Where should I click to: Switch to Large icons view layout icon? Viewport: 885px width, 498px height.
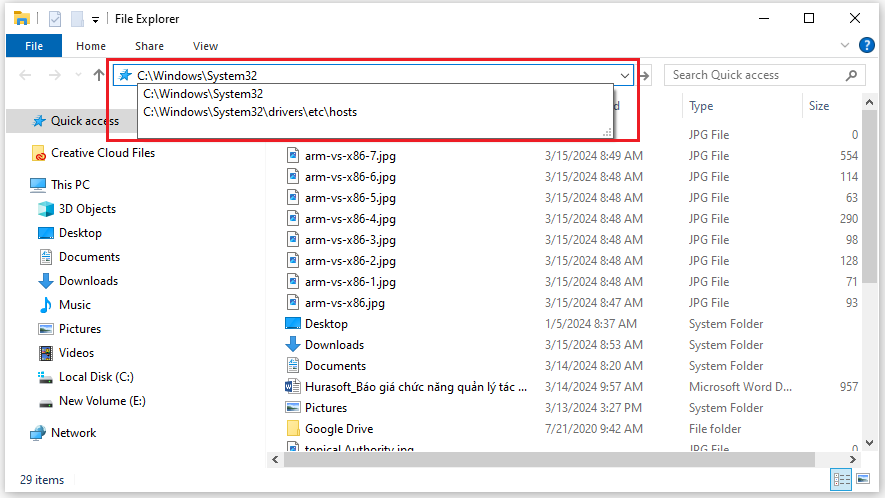(x=863, y=479)
